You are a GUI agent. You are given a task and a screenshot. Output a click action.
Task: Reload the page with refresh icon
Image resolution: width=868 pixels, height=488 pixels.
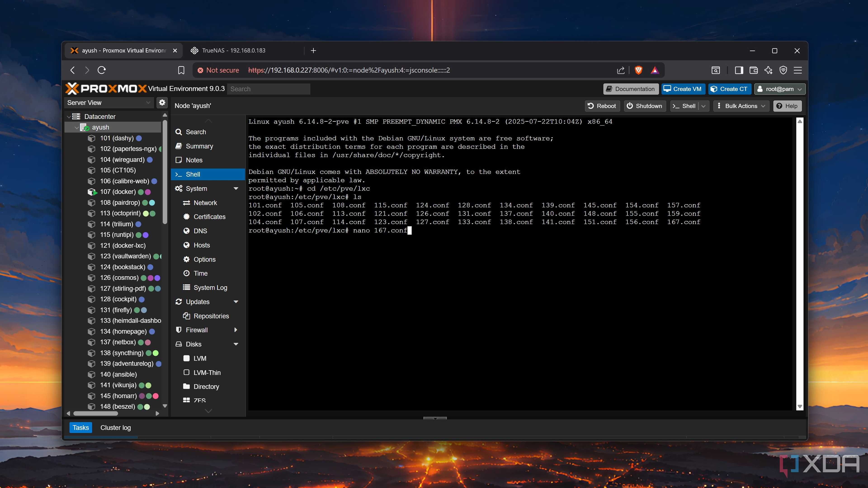click(x=101, y=70)
